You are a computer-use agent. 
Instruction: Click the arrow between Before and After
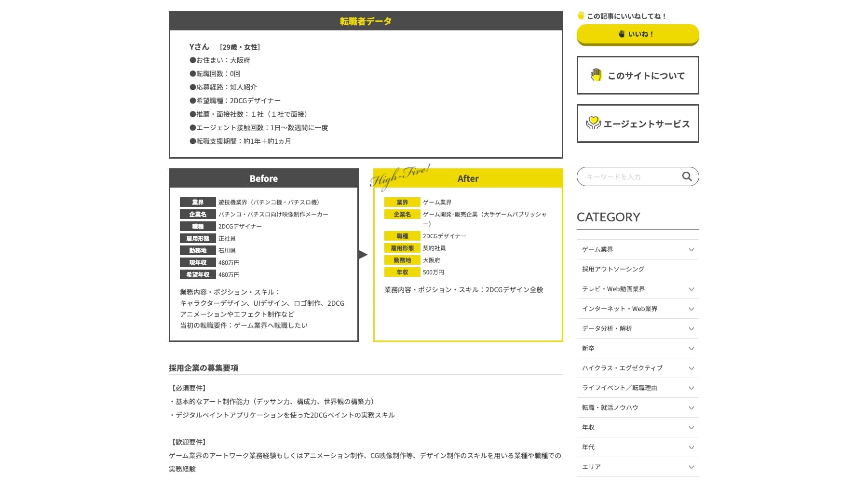[x=363, y=255]
